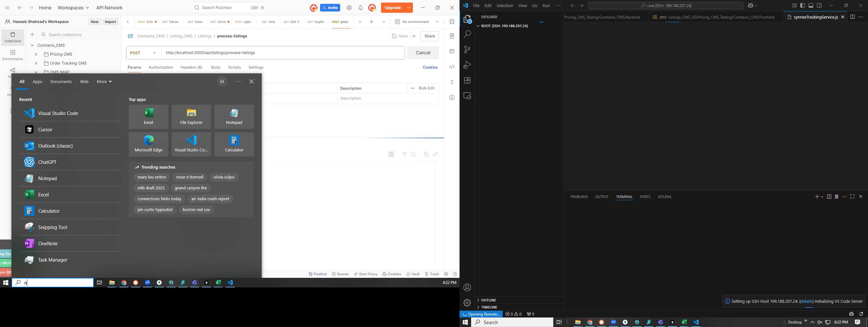This screenshot has width=868, height=327.
Task: Open Run and Debug in VS Code activity bar
Action: pyautogui.click(x=467, y=65)
